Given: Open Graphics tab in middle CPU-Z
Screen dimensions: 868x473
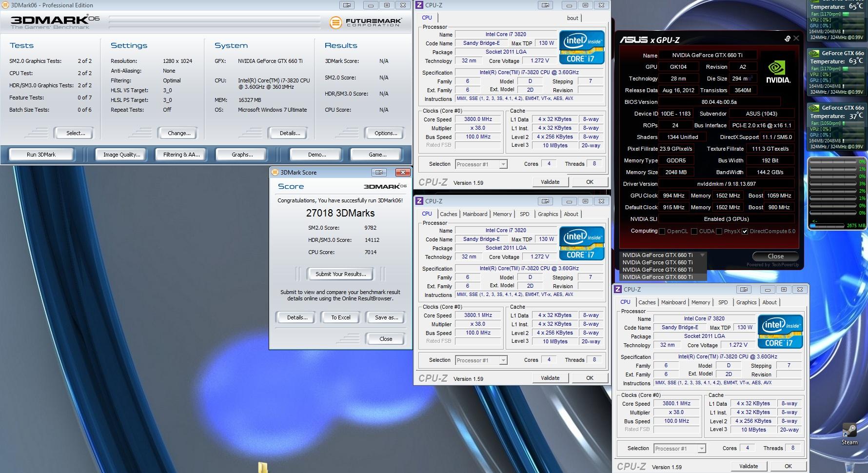Looking at the screenshot, I should coord(548,214).
